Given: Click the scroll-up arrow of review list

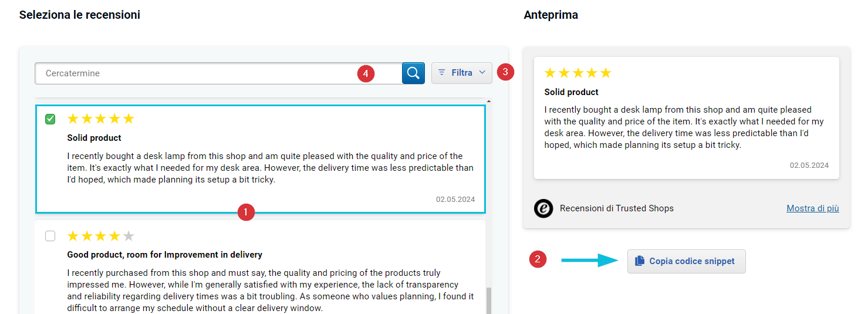Looking at the screenshot, I should 488,102.
